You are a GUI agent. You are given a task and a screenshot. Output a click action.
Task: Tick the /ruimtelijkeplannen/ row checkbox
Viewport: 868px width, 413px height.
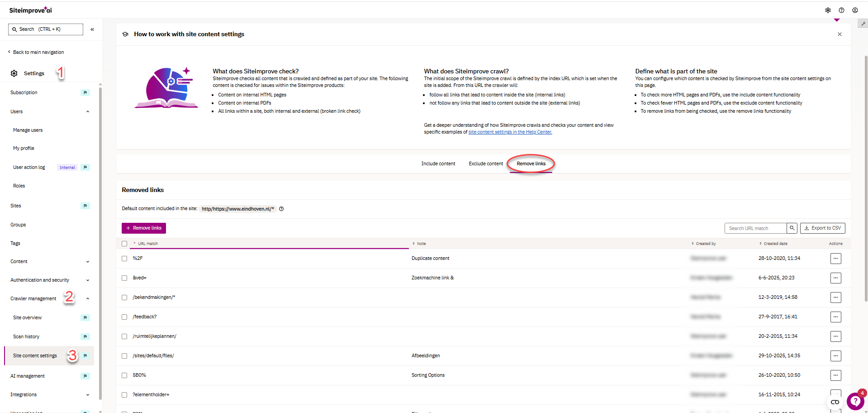[x=124, y=336]
